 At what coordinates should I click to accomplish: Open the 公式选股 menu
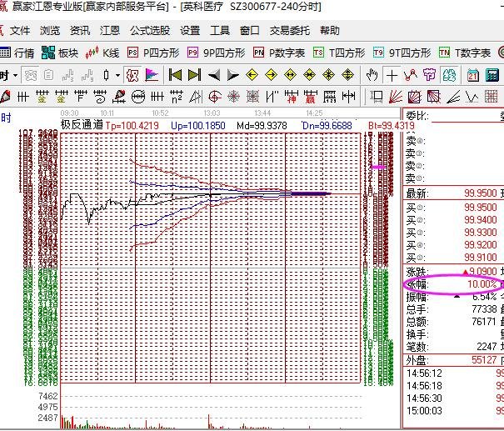click(x=150, y=31)
